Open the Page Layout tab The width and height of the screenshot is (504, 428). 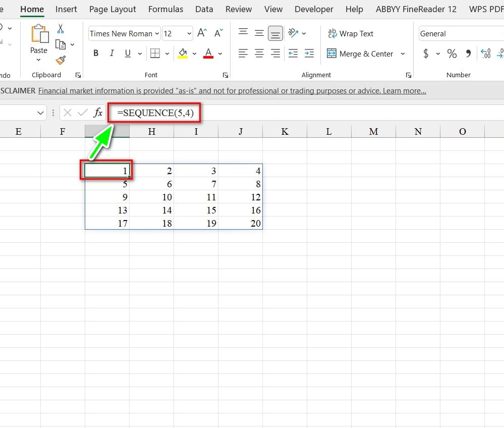[x=113, y=9]
